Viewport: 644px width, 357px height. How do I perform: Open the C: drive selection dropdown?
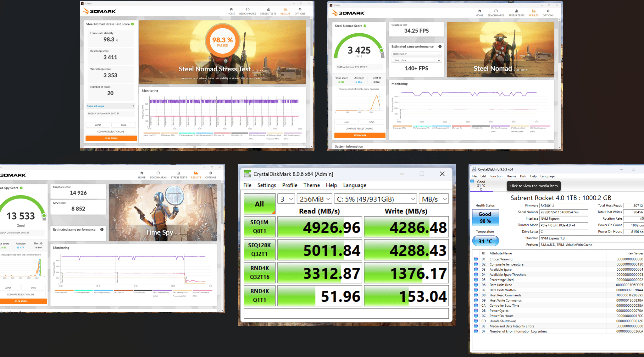coord(375,199)
